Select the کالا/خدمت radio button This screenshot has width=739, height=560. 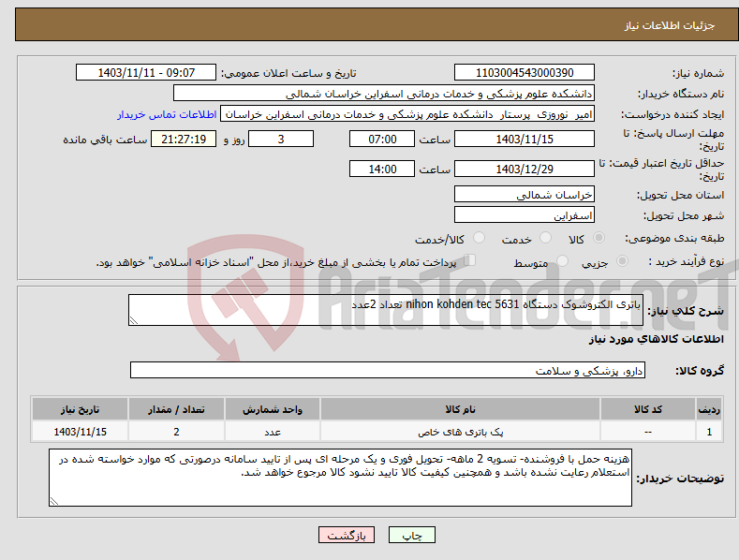click(479, 238)
